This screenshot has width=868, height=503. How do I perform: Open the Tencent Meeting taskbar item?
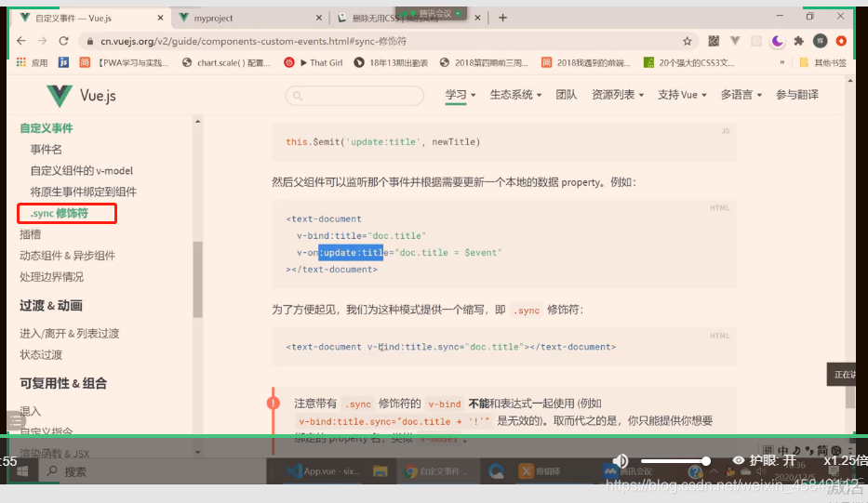[x=627, y=471]
